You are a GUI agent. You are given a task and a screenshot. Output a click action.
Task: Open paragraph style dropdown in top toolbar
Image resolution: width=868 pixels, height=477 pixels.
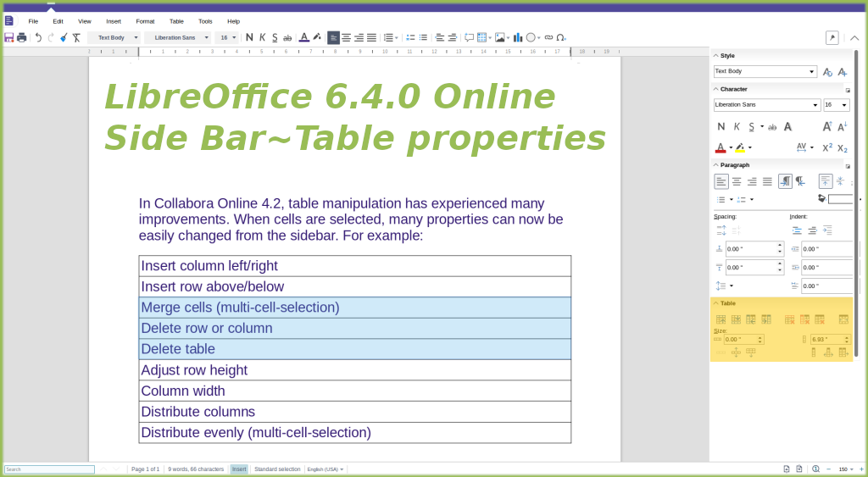[x=114, y=37]
